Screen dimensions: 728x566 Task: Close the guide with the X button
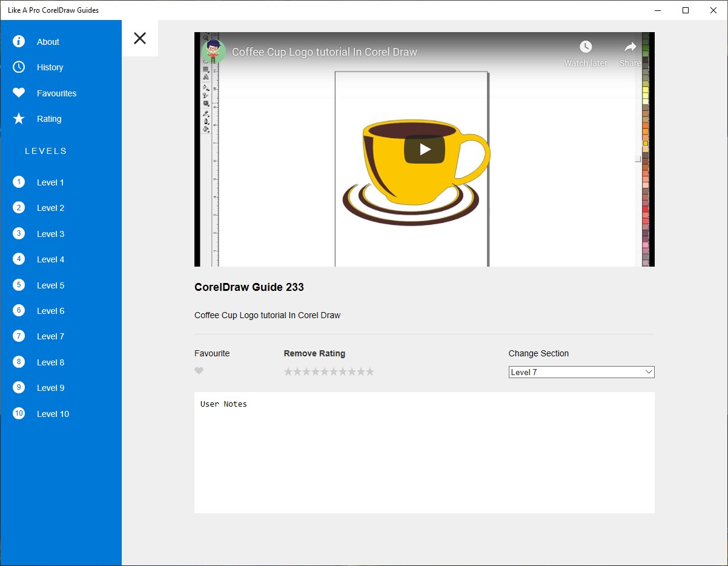140,38
